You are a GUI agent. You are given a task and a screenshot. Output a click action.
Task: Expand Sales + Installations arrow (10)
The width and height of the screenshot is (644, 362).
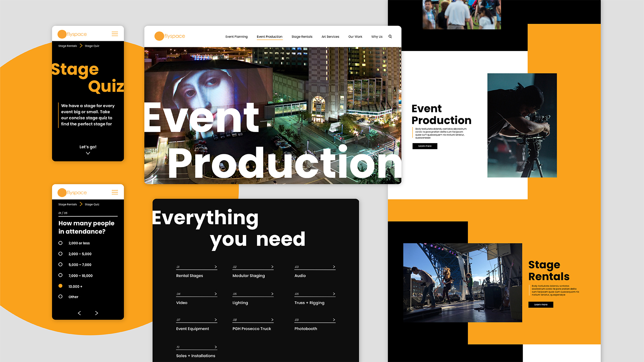216,347
